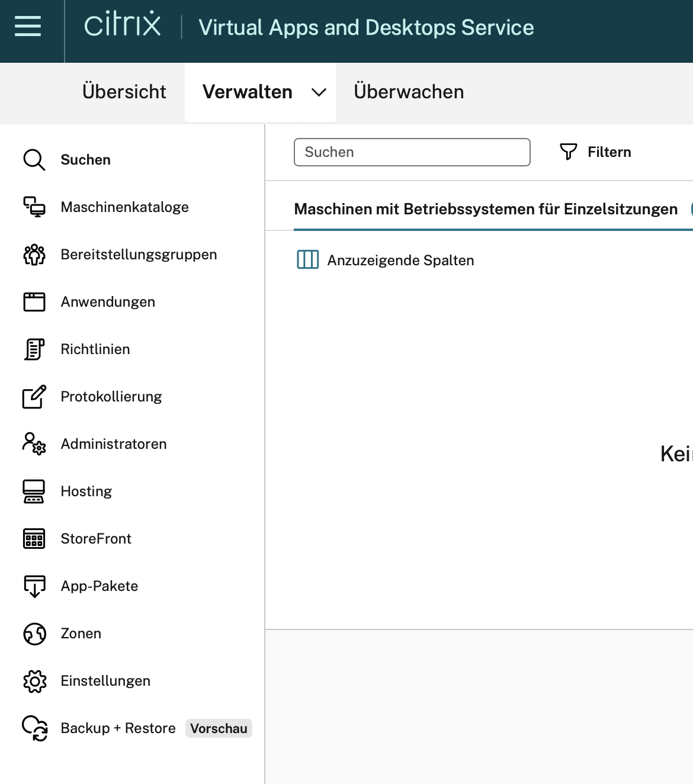This screenshot has width=693, height=784.
Task: Click the Anwendungen window icon
Action: pos(34,302)
